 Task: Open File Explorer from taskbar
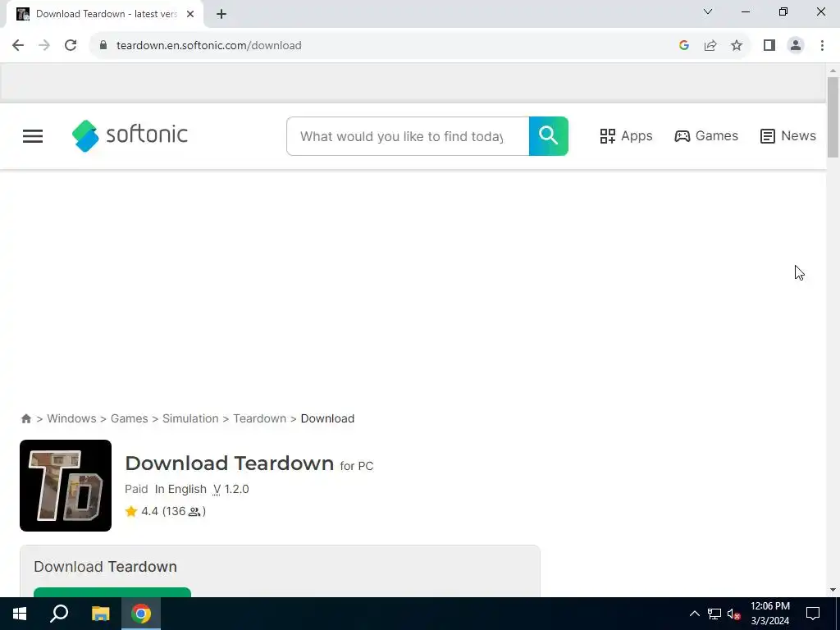pyautogui.click(x=100, y=614)
